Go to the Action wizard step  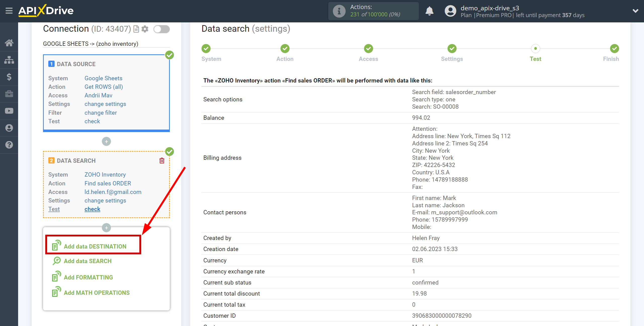click(x=285, y=49)
